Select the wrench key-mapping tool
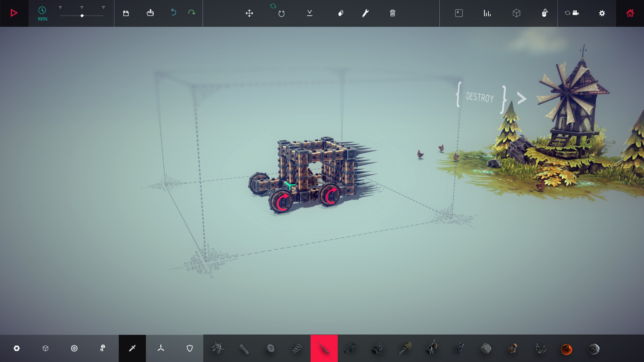Image resolution: width=644 pixels, height=362 pixels. pos(365,13)
